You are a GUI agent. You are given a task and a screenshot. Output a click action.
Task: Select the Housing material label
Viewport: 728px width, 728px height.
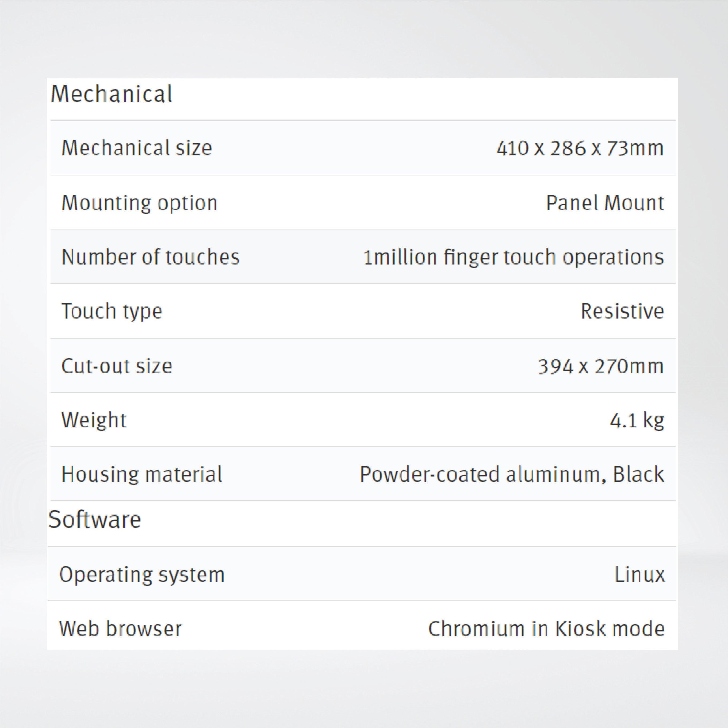[x=142, y=474]
